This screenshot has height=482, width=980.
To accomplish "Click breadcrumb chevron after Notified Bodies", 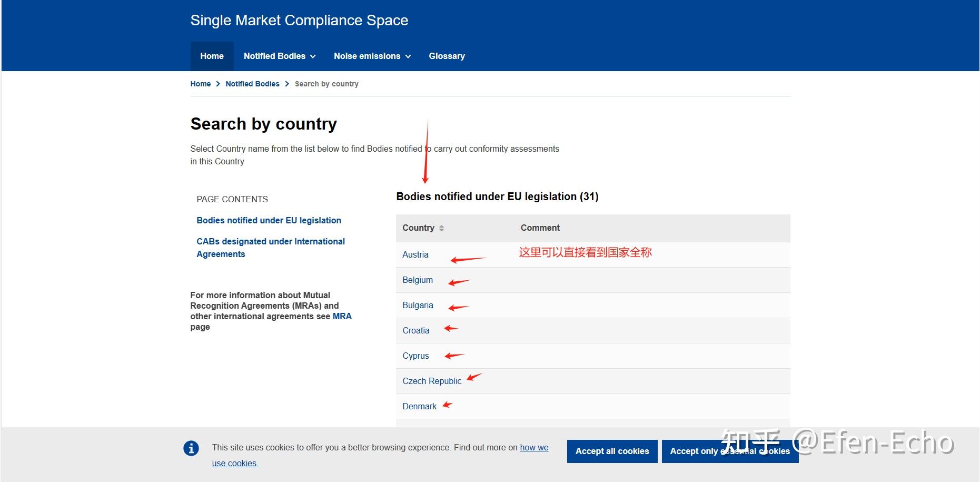I will (287, 84).
